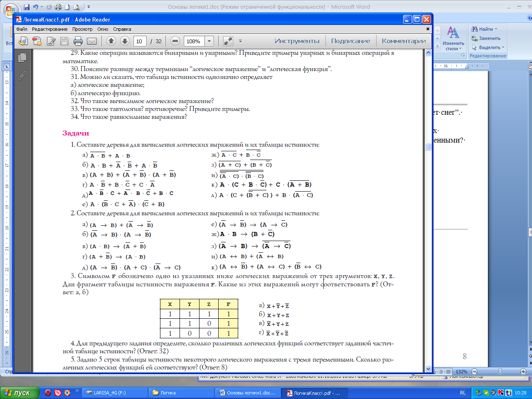Zoom out using the minus button

coord(175,41)
